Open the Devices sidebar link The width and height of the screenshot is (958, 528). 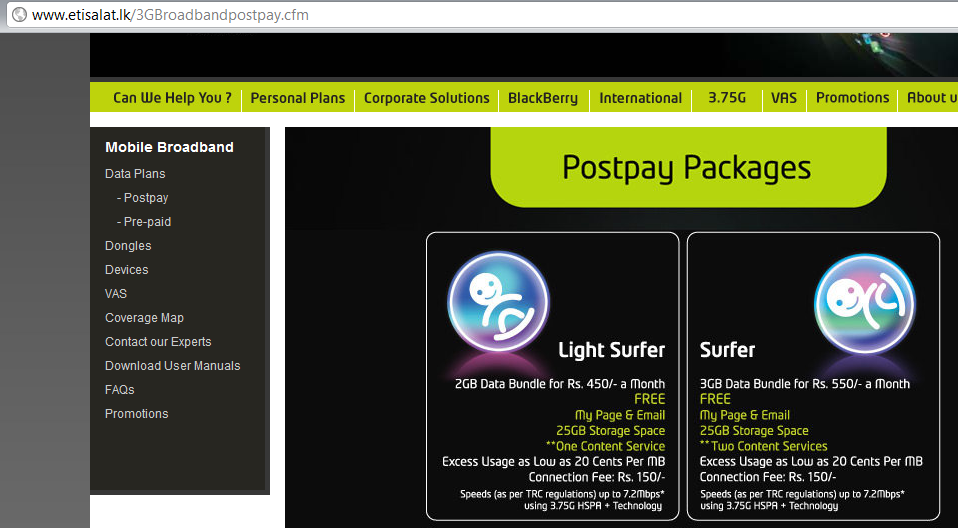point(126,270)
